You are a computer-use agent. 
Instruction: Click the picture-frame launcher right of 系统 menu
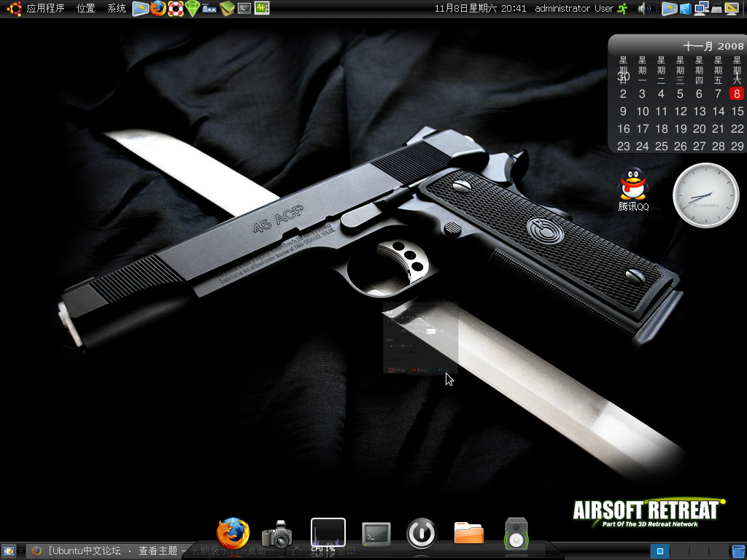coord(141,8)
